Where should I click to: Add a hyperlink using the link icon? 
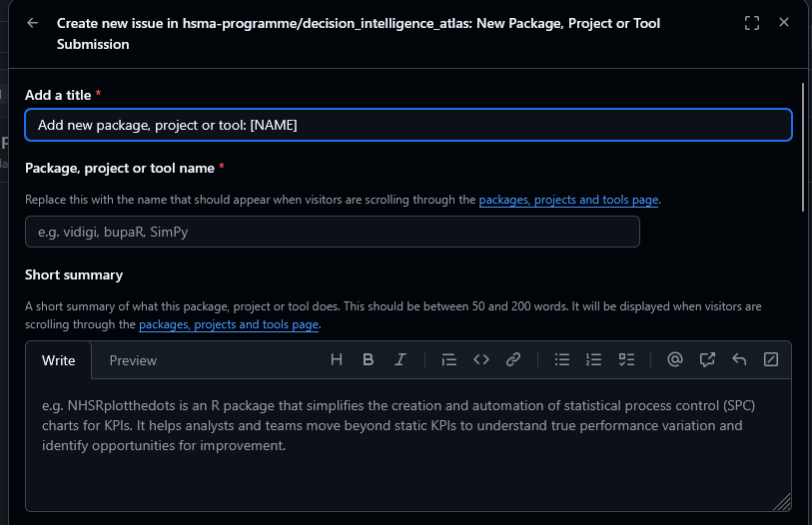(513, 359)
